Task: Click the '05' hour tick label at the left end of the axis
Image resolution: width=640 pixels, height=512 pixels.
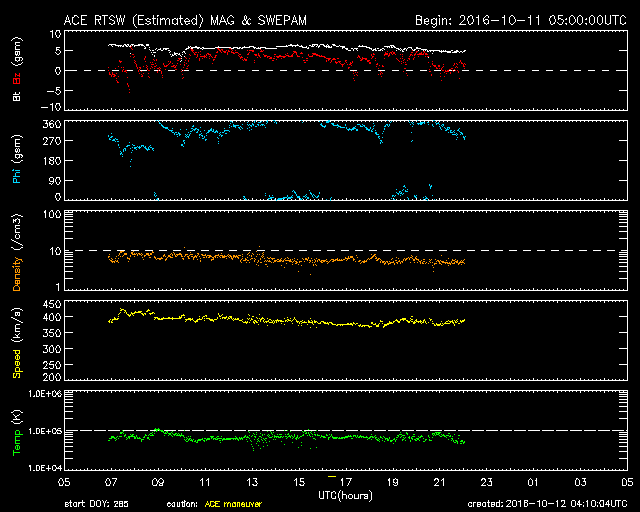Action: [x=64, y=483]
